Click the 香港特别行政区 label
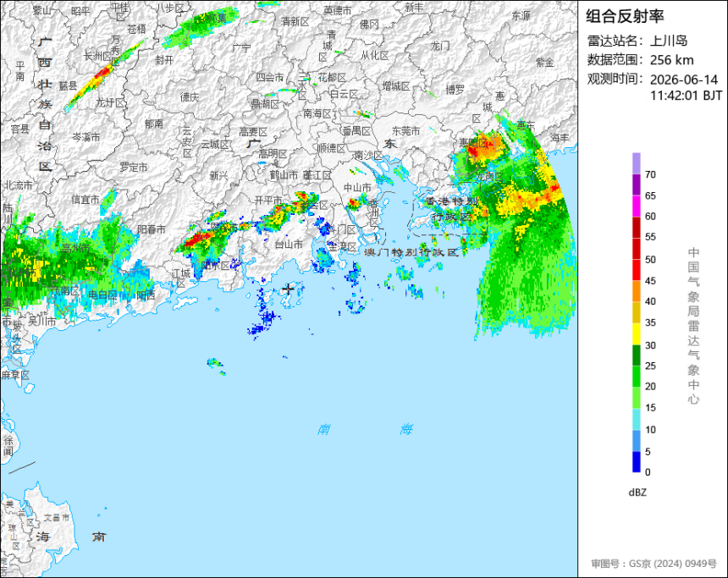This screenshot has width=728, height=578. tap(451, 208)
